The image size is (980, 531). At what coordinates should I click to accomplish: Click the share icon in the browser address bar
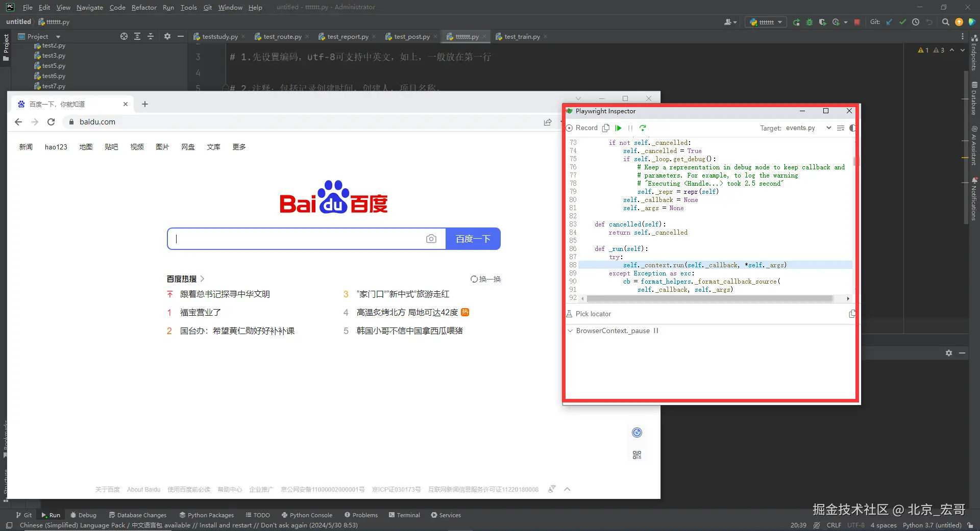tap(548, 122)
